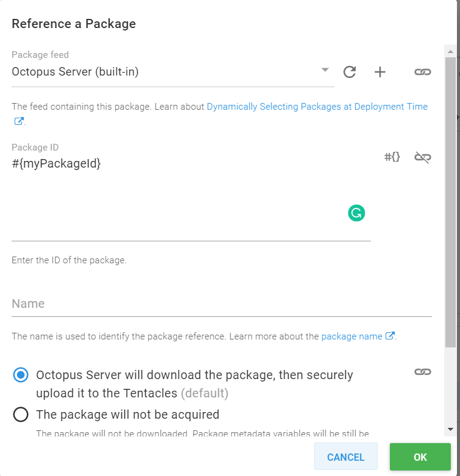Click external link icon under Dynamically Selecting Packages
The width and height of the screenshot is (460, 476).
(x=18, y=121)
